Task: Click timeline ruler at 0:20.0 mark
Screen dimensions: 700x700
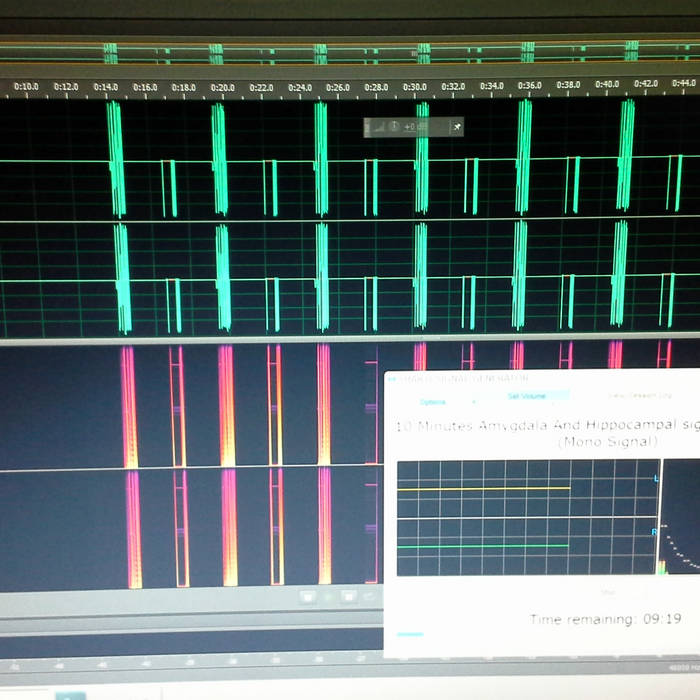Action: tap(222, 88)
